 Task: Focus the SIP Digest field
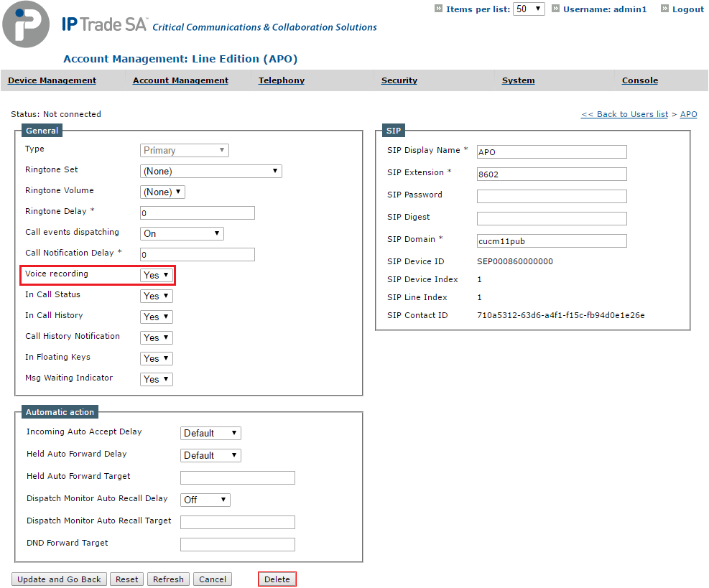pyautogui.click(x=552, y=218)
